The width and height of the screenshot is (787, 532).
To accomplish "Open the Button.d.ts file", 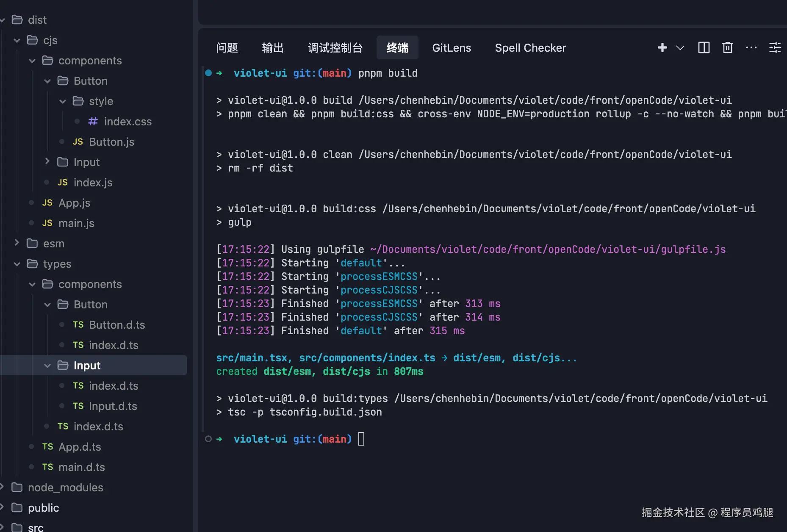I will coord(117,325).
